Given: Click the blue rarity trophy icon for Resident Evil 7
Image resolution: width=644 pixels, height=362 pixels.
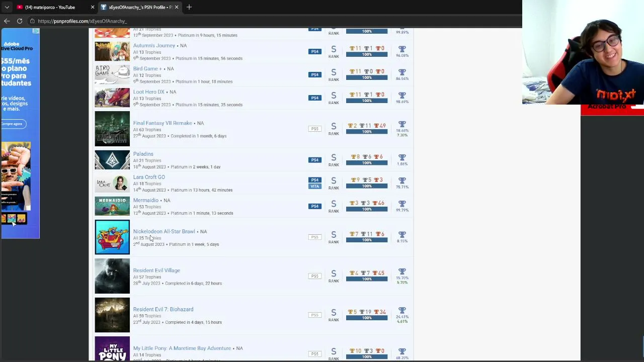Looking at the screenshot, I should pos(402,311).
